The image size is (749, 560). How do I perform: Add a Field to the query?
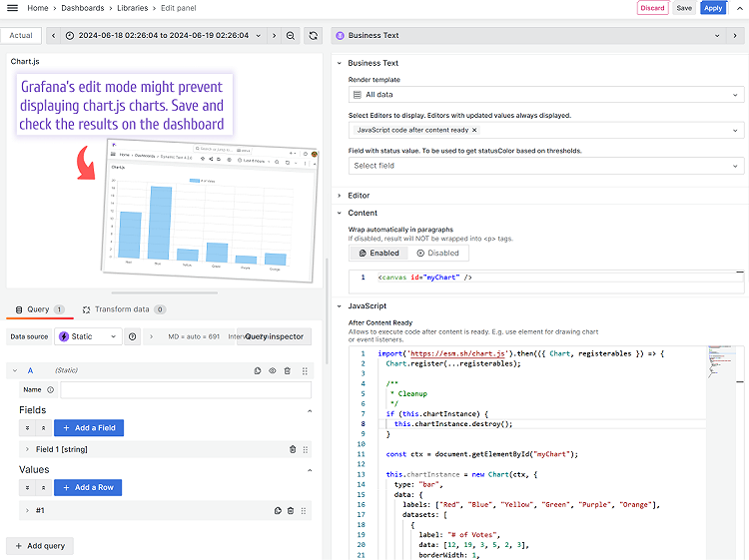point(89,428)
